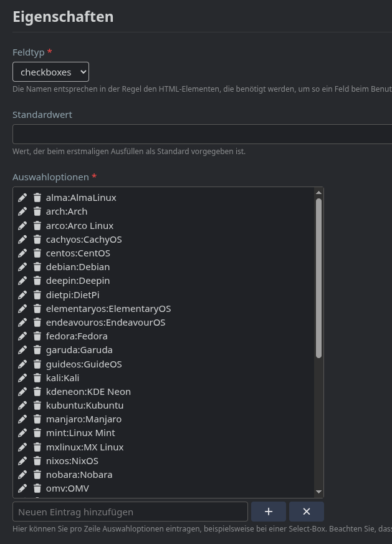This screenshot has width=392, height=544.
Task: Remove the debian:Debian entry via trash icon
Action: pyautogui.click(x=37, y=267)
